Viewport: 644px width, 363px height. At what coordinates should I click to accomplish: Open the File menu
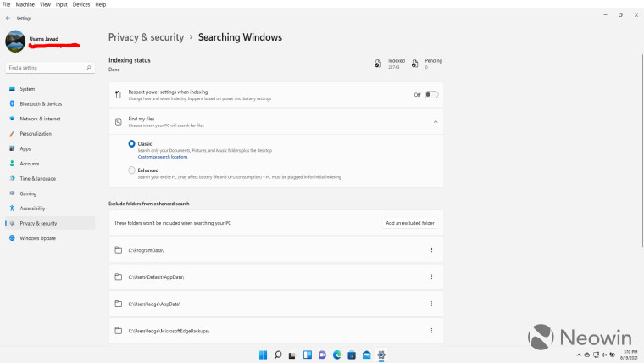pos(6,4)
